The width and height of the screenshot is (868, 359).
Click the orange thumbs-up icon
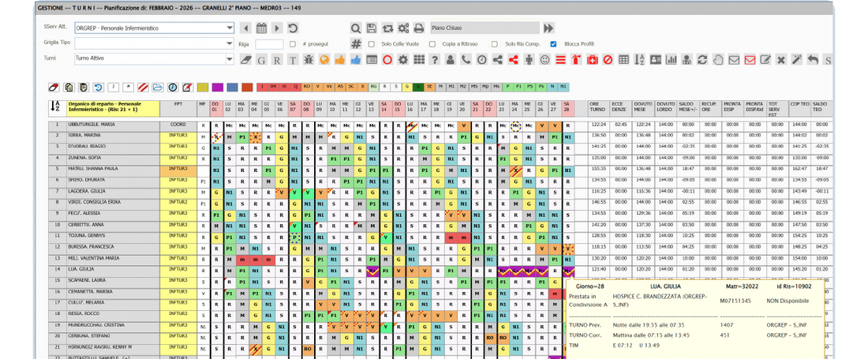coord(340,60)
